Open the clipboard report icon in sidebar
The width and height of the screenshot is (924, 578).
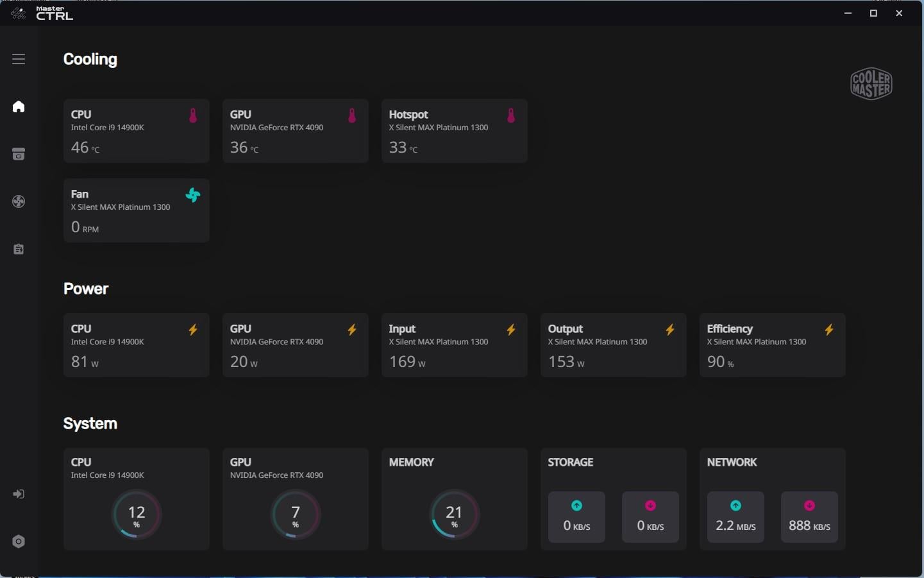point(19,249)
